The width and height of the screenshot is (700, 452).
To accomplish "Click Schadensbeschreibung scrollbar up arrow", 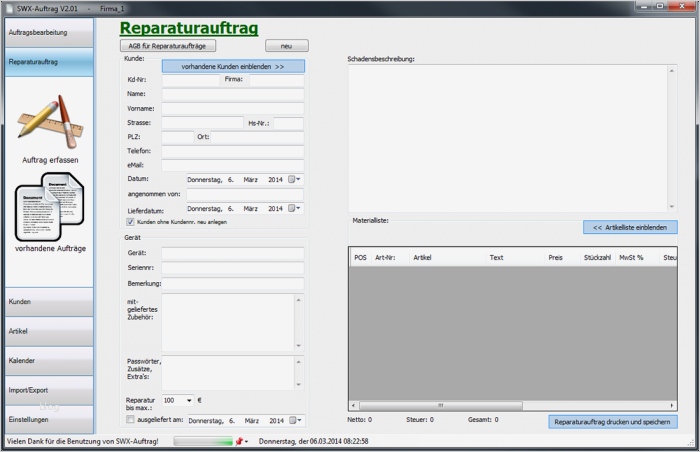I will [672, 71].
